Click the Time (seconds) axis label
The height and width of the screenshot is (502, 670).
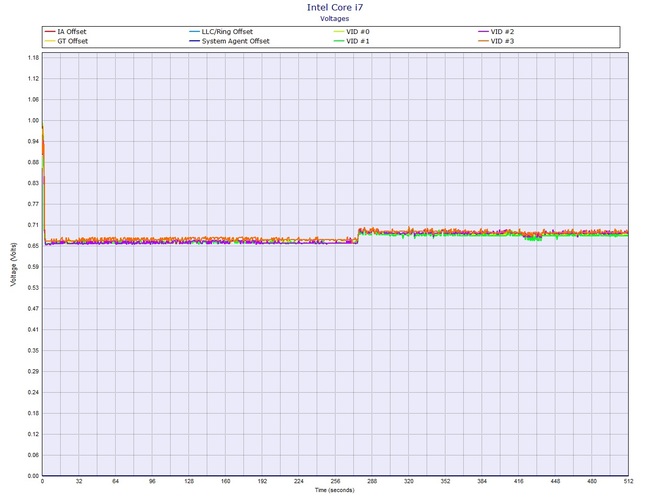click(335, 490)
